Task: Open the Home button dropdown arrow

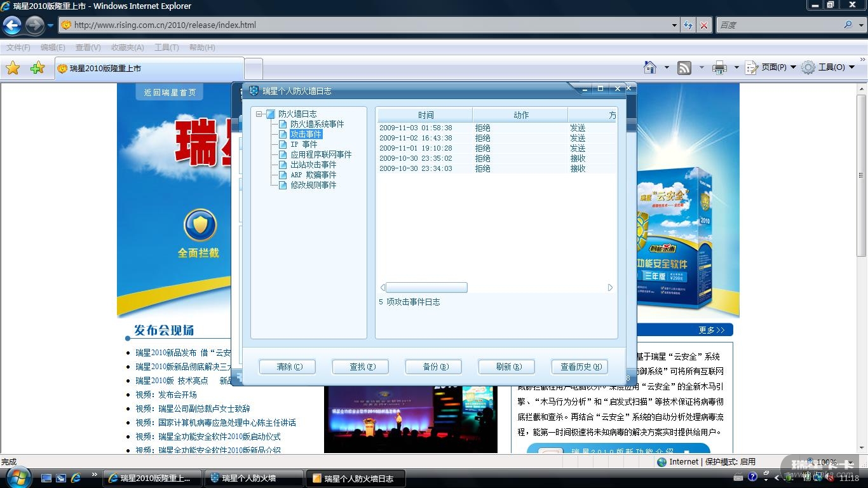Action: 667,67
